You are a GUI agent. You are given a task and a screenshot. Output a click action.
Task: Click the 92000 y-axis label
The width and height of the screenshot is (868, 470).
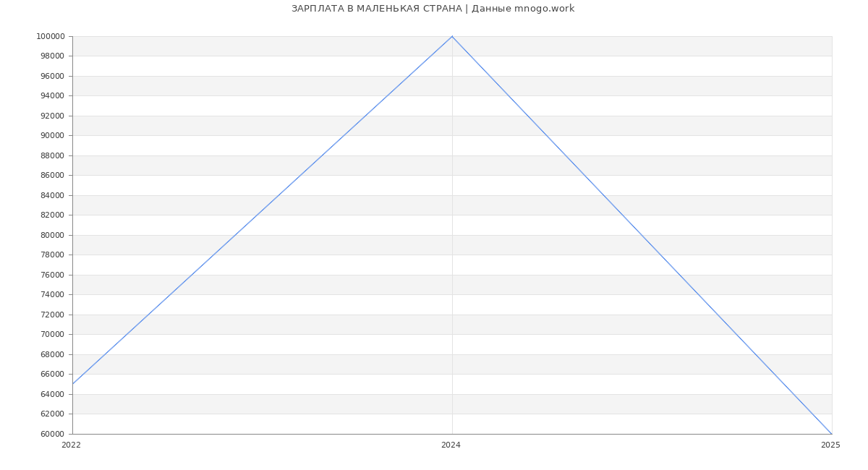coord(52,116)
